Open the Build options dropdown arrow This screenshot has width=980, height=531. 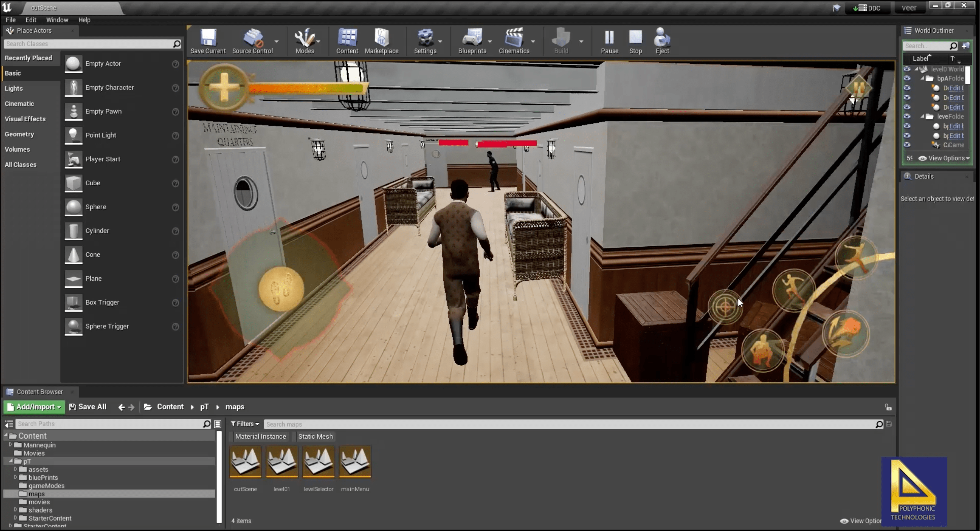(x=581, y=41)
